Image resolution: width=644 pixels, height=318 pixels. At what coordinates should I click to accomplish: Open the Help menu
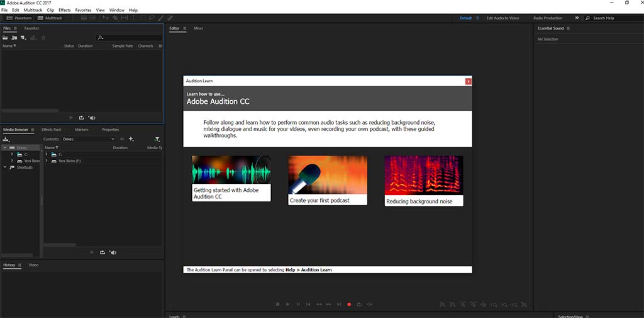pyautogui.click(x=133, y=10)
